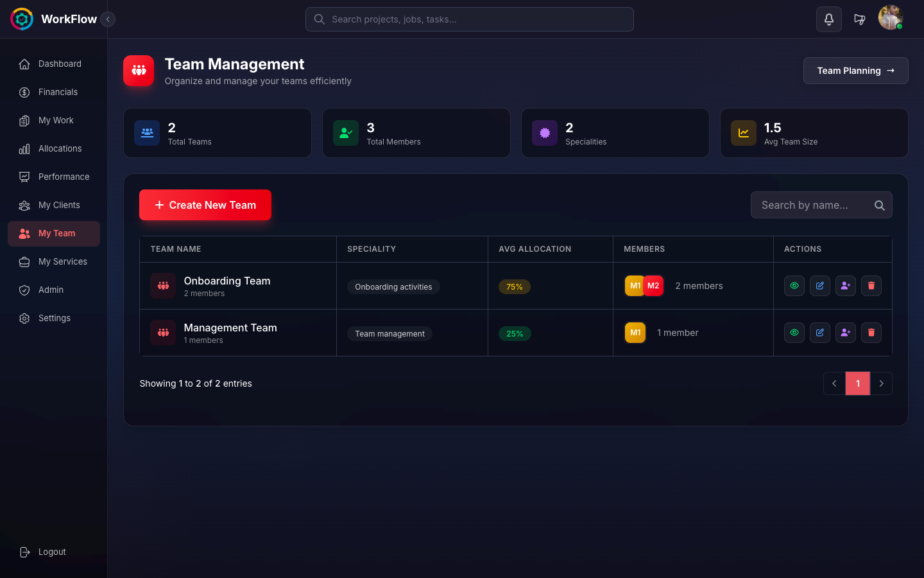Click the previous page chevron
Image resolution: width=924 pixels, height=578 pixels.
pyautogui.click(x=834, y=383)
